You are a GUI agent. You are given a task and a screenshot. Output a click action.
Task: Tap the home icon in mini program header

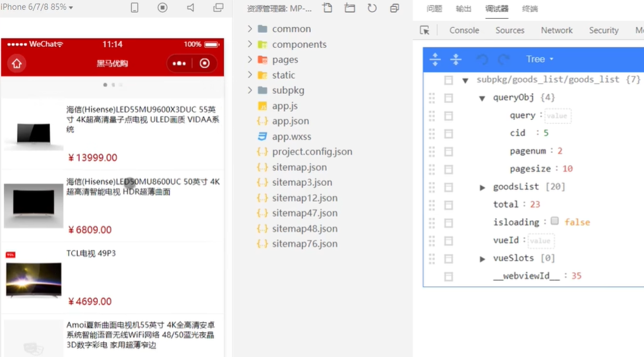tap(16, 63)
